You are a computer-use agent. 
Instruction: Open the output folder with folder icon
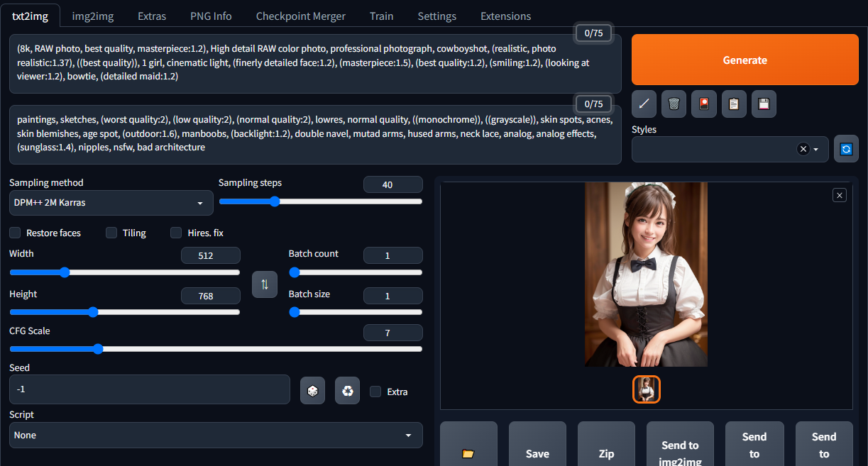tap(468, 453)
